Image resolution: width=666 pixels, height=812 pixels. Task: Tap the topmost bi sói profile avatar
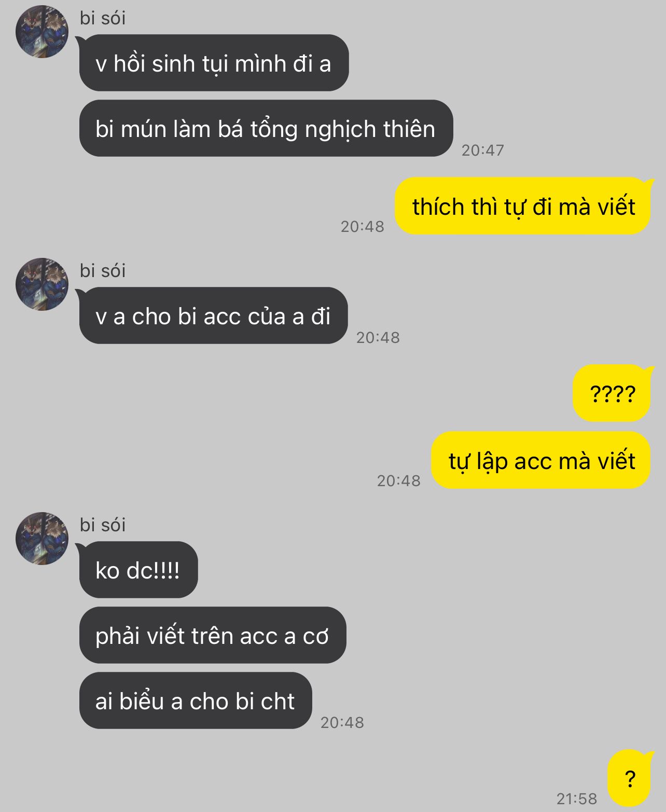point(42,32)
